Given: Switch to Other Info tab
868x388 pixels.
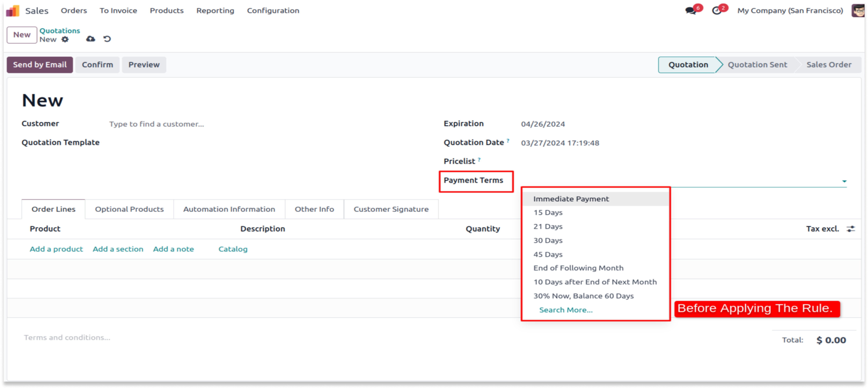Looking at the screenshot, I should [314, 209].
